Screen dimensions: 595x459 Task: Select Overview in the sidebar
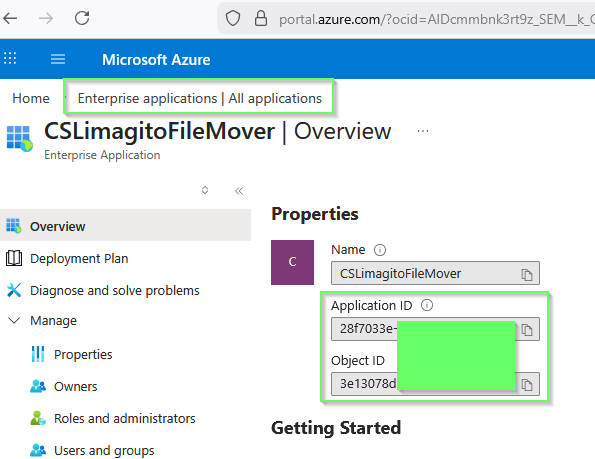[125, 226]
